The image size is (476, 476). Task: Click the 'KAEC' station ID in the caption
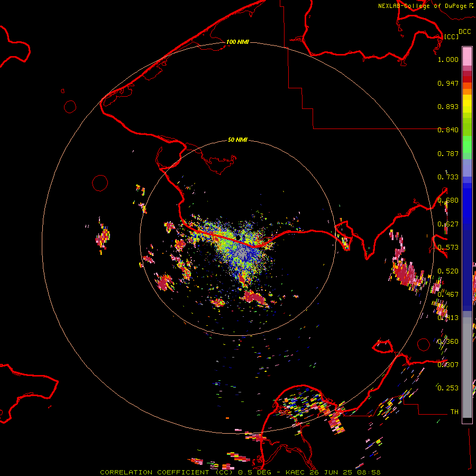coord(295,472)
